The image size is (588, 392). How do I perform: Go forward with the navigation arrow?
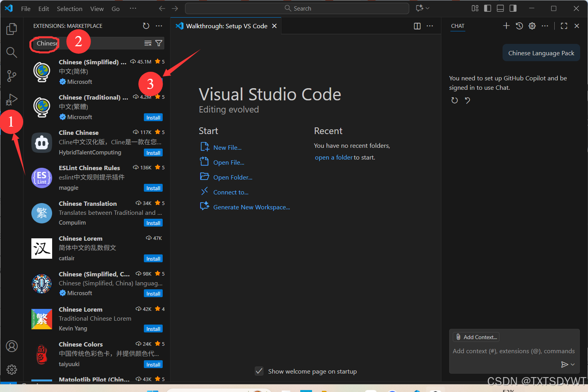[175, 8]
